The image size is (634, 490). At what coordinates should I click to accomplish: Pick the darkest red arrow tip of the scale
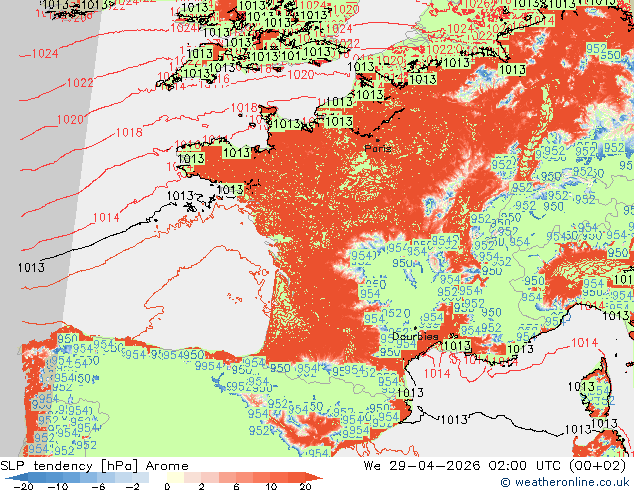pyautogui.click(x=314, y=478)
